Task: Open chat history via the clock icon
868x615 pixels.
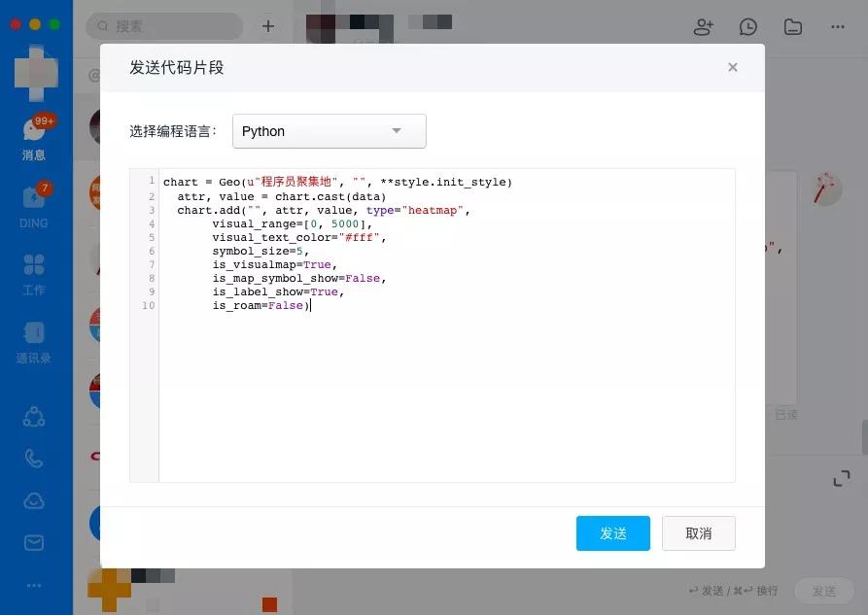Action: tap(747, 26)
